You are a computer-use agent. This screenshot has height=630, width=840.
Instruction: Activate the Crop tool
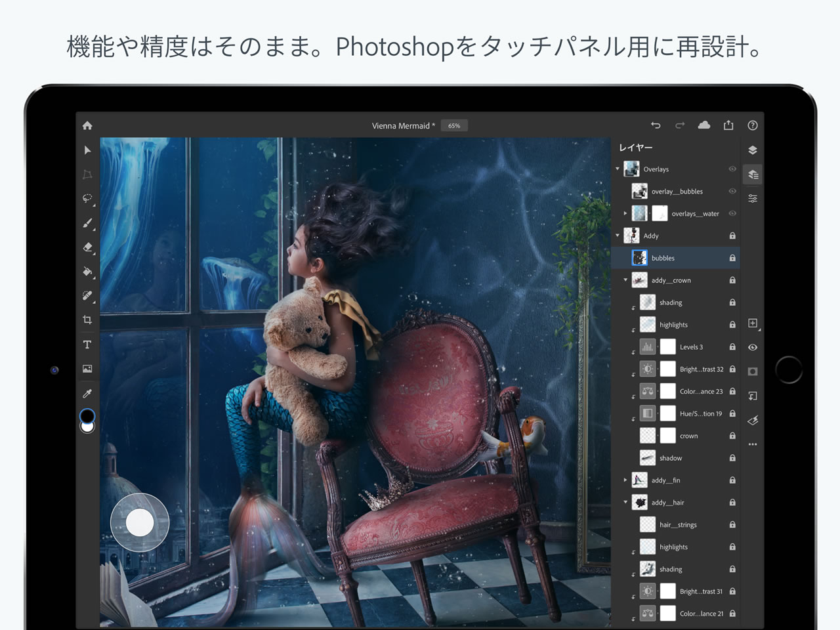(x=87, y=320)
